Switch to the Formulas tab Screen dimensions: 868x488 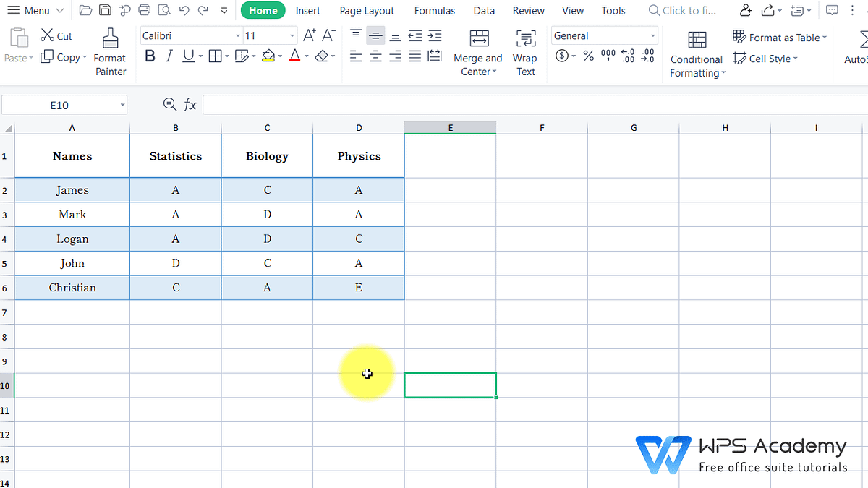[434, 10]
